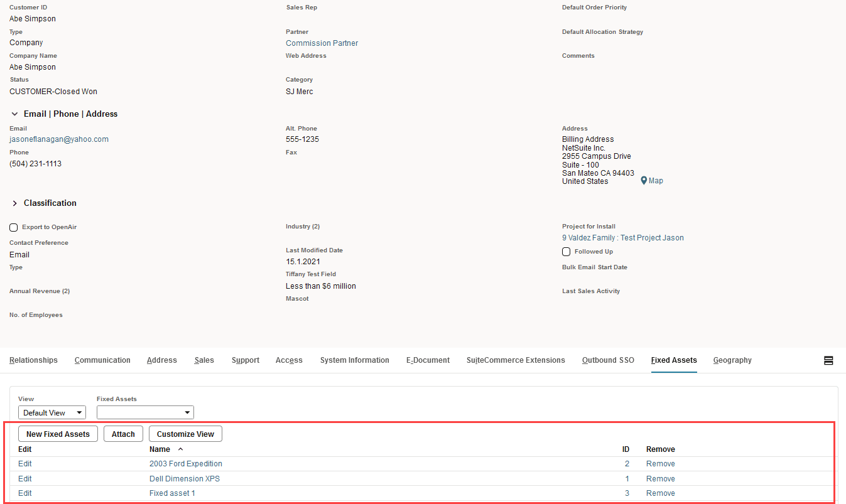Open the jasoneflanagan@yahoo.com email link
Image resolution: width=846 pixels, height=504 pixels.
58,139
